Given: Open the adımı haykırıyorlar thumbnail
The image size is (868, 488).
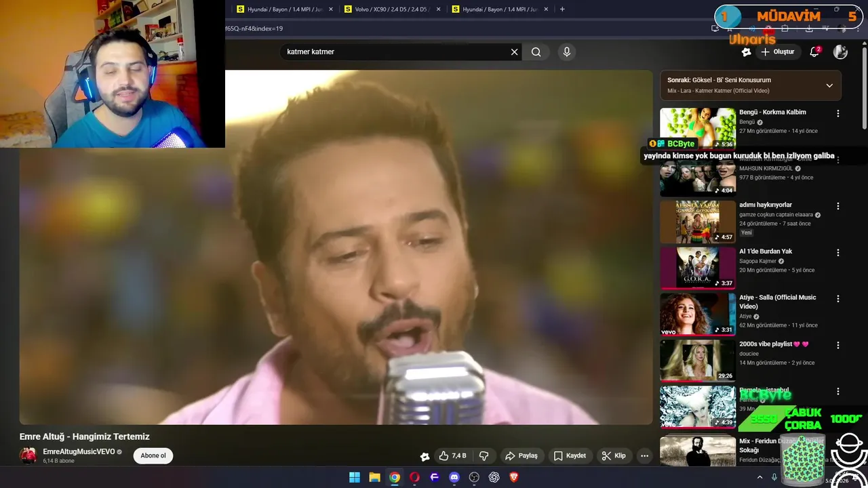Looking at the screenshot, I should point(698,221).
